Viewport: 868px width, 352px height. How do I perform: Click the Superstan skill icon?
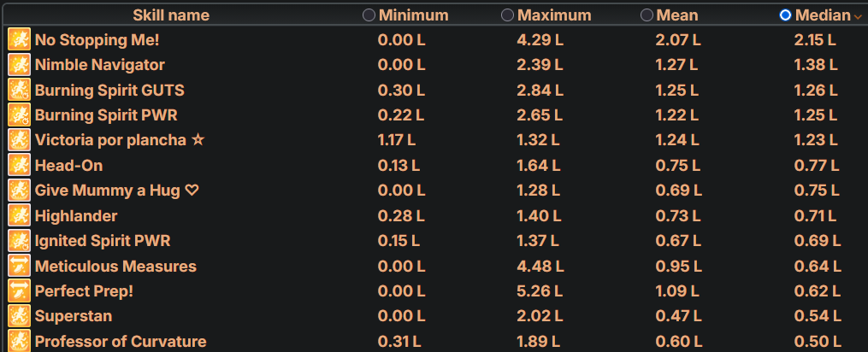pos(19,316)
